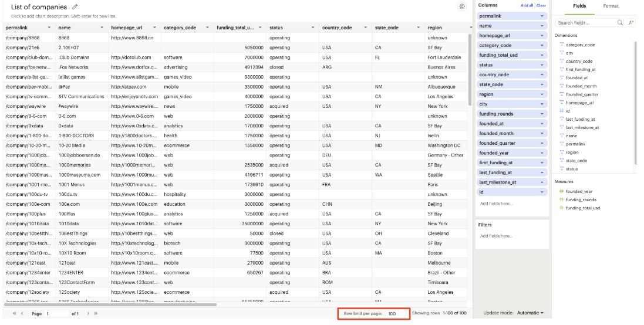Click the pencil icon to edit chart title
644x325 pixels.
pos(75,7)
